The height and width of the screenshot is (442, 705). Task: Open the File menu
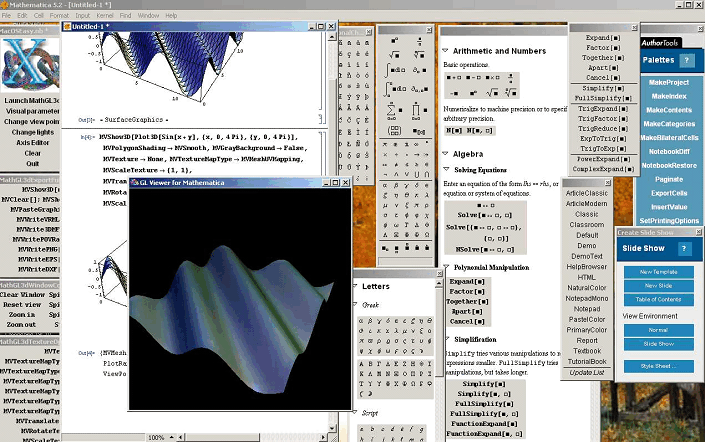coord(6,15)
